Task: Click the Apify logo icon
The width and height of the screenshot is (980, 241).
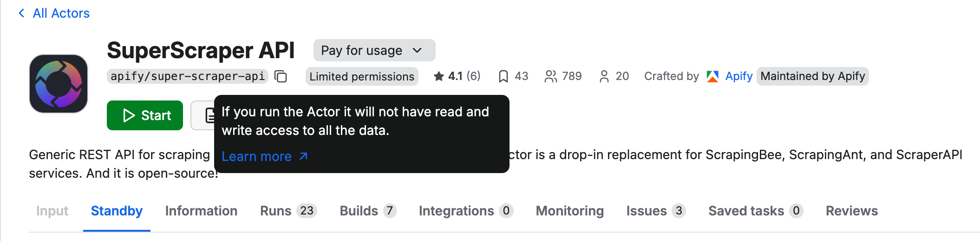Action: click(712, 76)
